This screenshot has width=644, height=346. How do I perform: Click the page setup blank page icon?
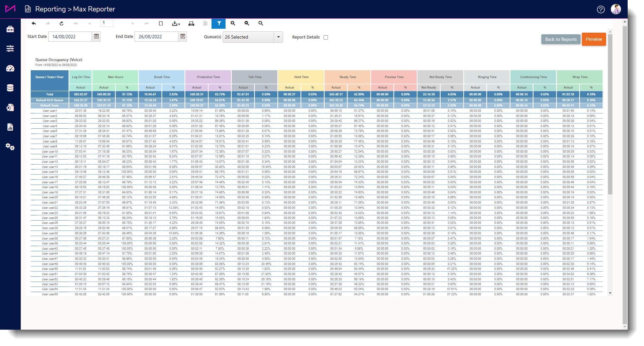(161, 24)
